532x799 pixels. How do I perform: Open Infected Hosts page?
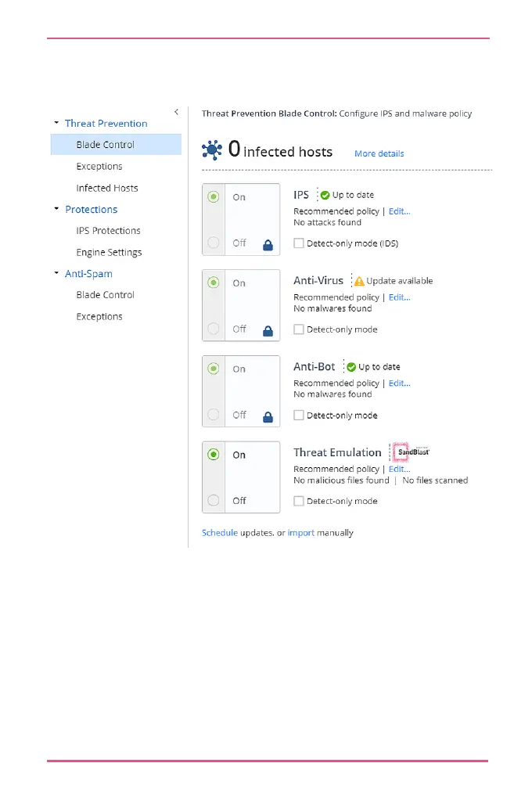pyautogui.click(x=107, y=188)
